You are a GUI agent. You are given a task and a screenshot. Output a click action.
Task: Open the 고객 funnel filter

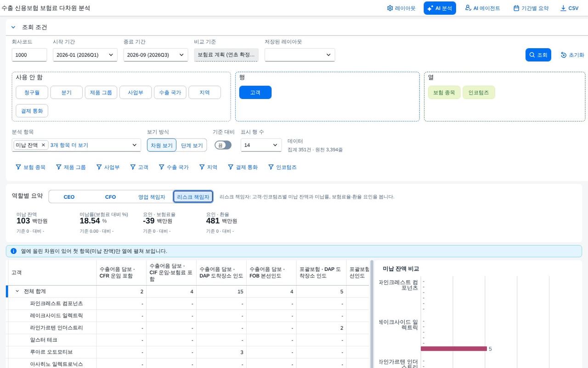139,167
